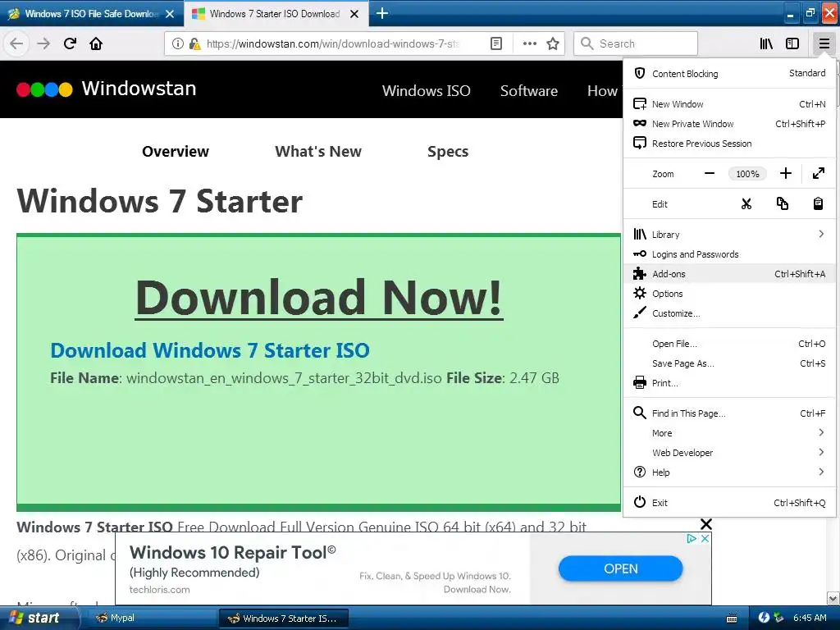Screen dimensions: 840x630
Task: Open a new tab with plus button
Action: tap(382, 13)
